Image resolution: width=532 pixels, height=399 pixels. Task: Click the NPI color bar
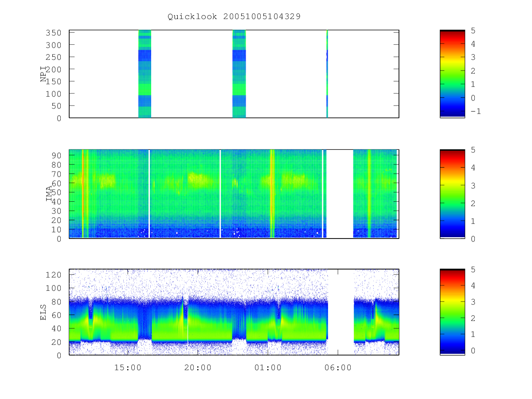[452, 74]
